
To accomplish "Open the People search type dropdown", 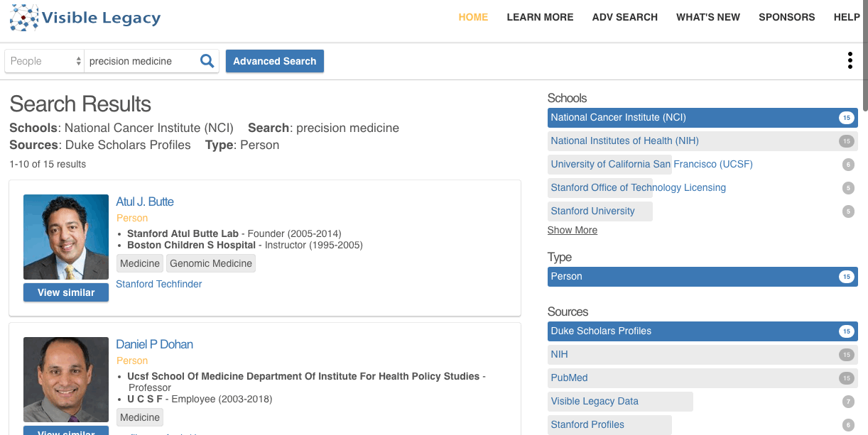I will (x=45, y=61).
